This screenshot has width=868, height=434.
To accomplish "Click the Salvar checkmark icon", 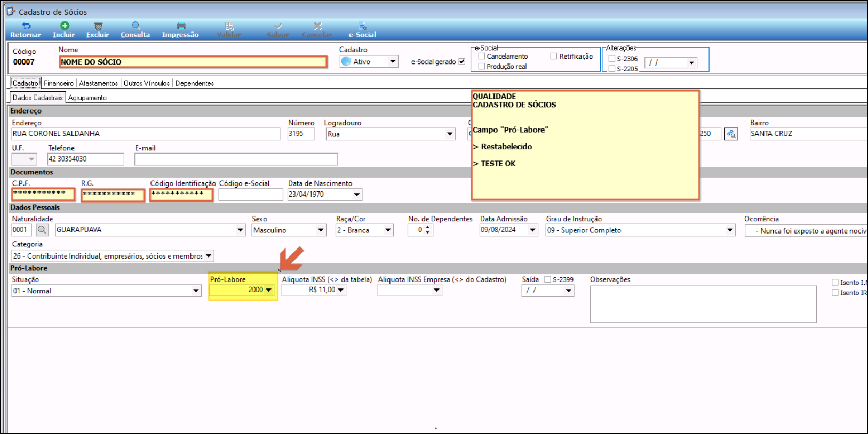I will [x=278, y=26].
